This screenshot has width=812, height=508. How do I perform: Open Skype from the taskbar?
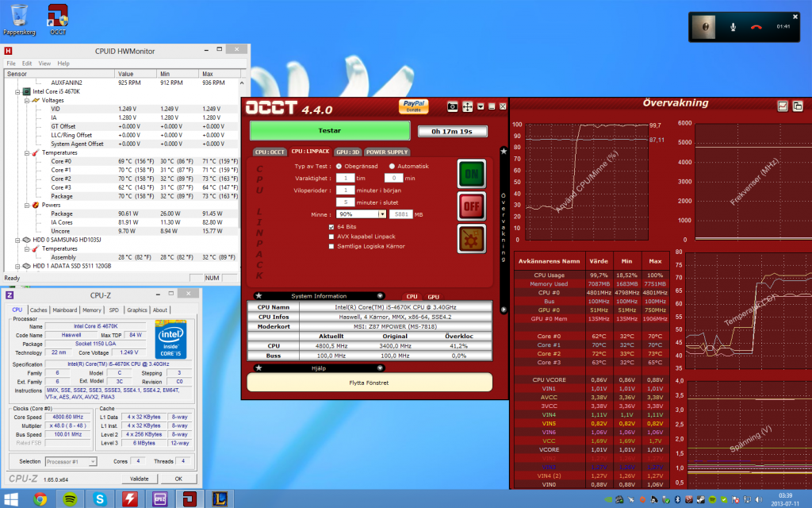[100, 499]
